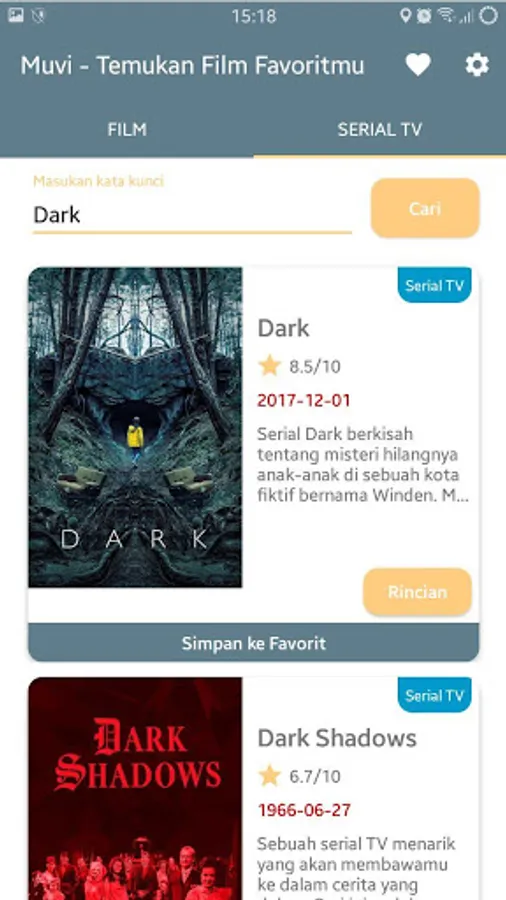The height and width of the screenshot is (900, 506).
Task: Tap the image notification icon in status bar
Action: coord(16,15)
